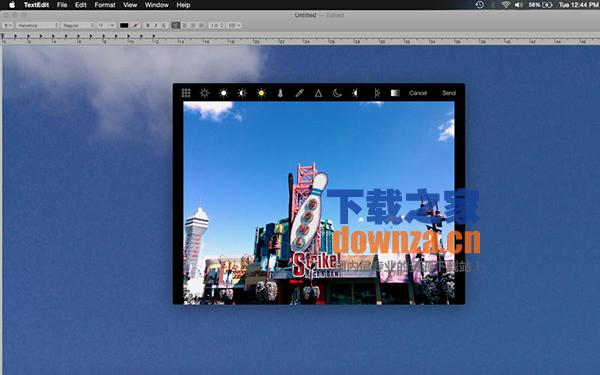This screenshot has height=375, width=600.
Task: Toggle underline formatting
Action: pos(164,25)
